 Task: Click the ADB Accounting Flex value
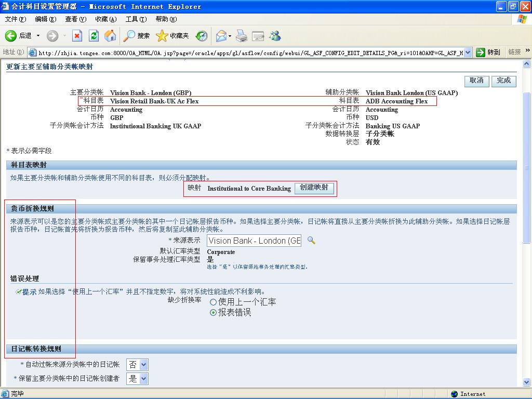[x=396, y=101]
